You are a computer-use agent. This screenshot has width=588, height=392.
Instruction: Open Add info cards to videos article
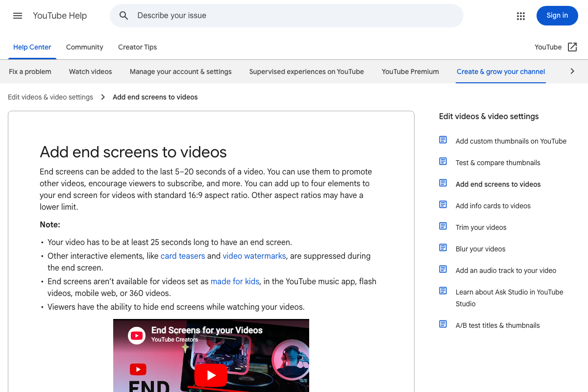493,206
